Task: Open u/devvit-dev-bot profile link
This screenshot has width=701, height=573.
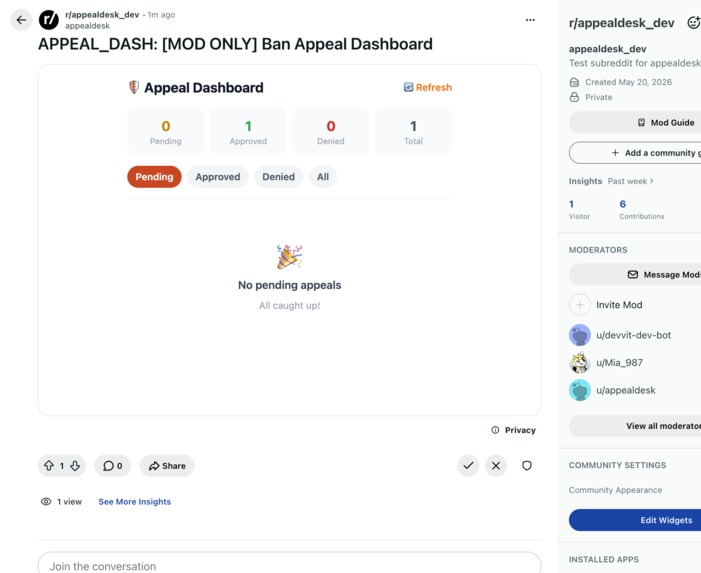Action: pos(633,335)
